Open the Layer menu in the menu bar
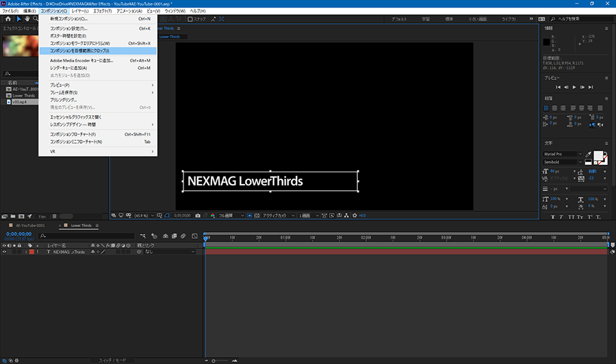 pos(81,11)
